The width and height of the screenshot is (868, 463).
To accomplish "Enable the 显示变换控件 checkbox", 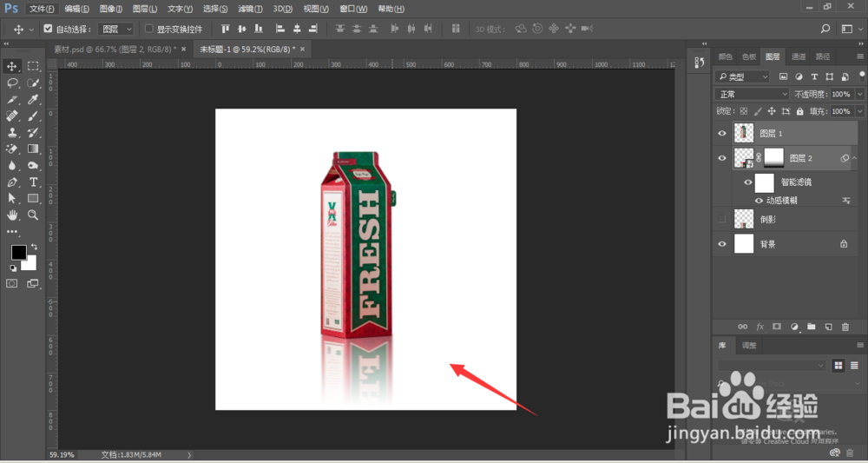I will (149, 29).
